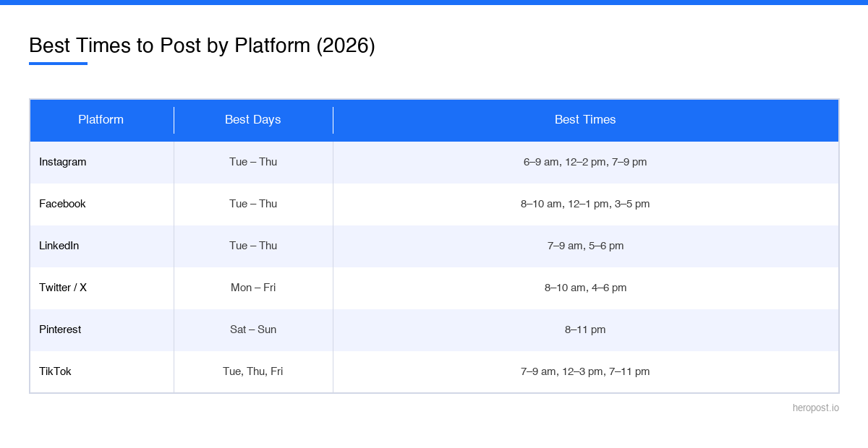
Task: Click the 'Pinterest' platform cell
Action: (x=101, y=330)
